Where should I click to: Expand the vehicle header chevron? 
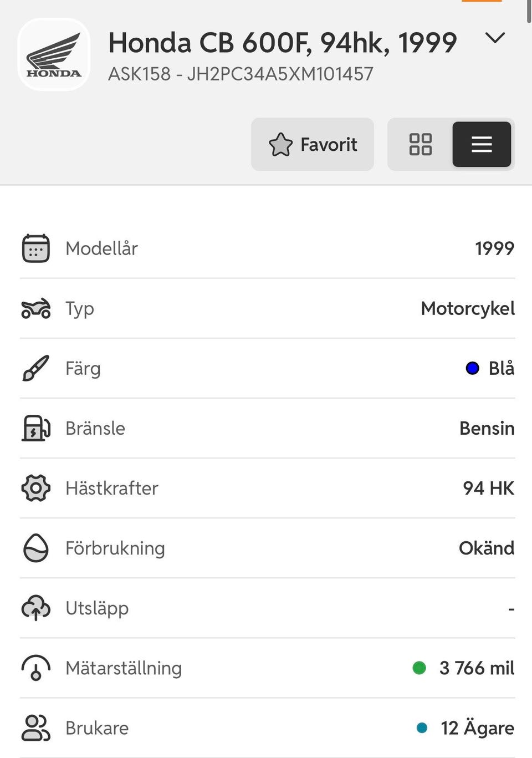pyautogui.click(x=494, y=38)
